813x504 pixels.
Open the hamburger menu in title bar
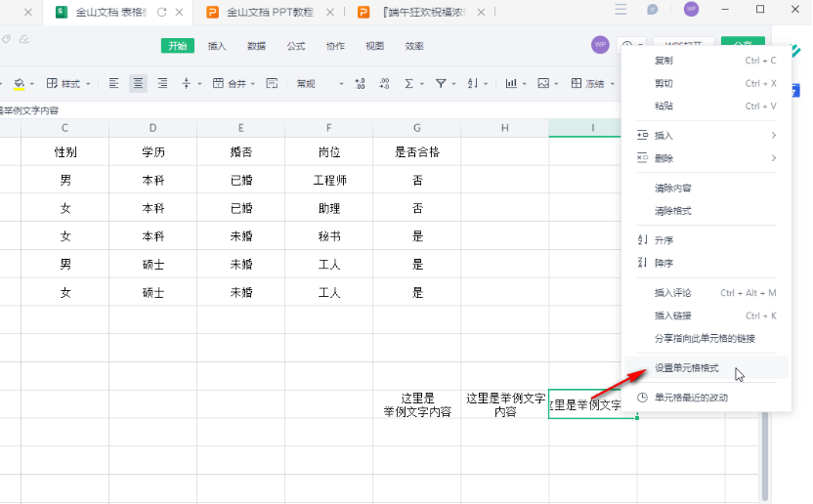click(620, 10)
